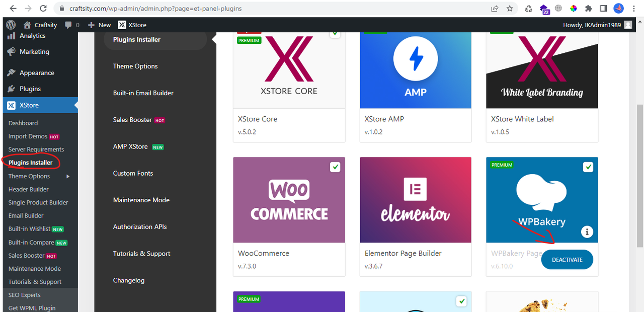Click Deactivate for WPBakery
The width and height of the screenshot is (644, 312).
(x=567, y=260)
